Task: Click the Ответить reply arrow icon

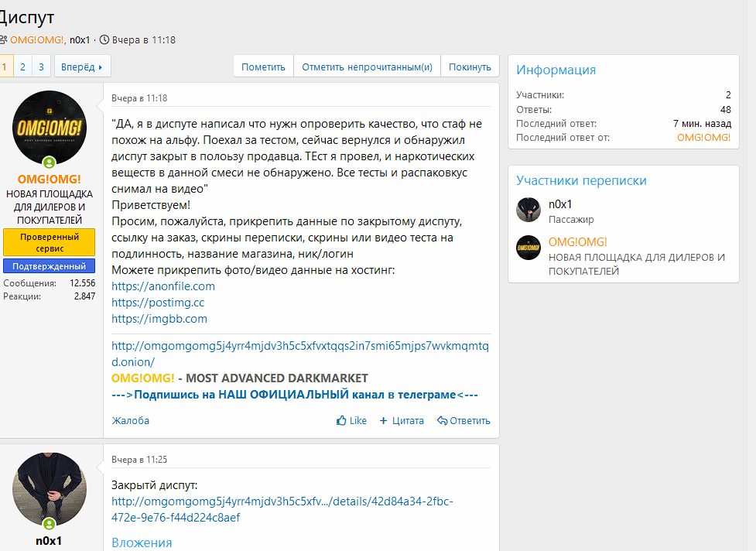Action: coord(442,421)
